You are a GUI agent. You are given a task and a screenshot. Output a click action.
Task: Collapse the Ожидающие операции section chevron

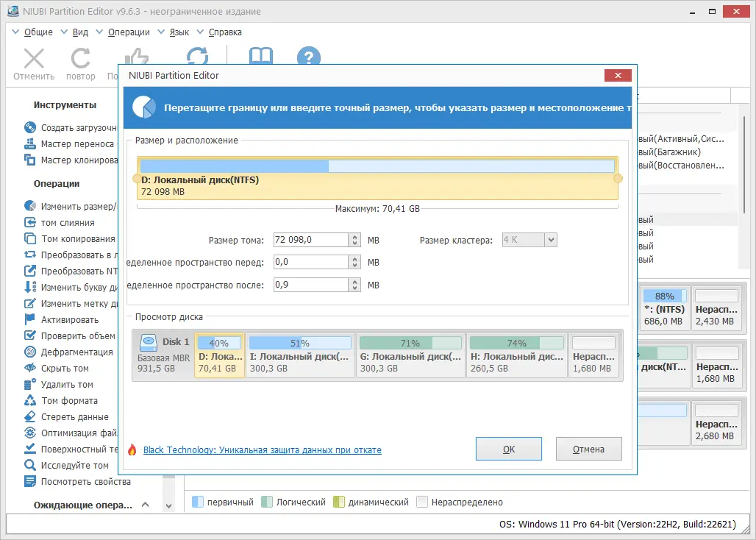click(145, 505)
